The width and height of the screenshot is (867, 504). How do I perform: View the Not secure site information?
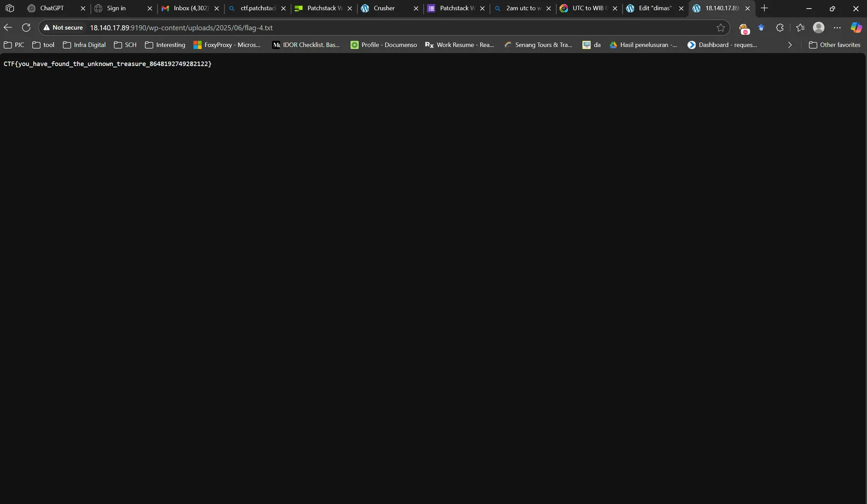coord(63,28)
